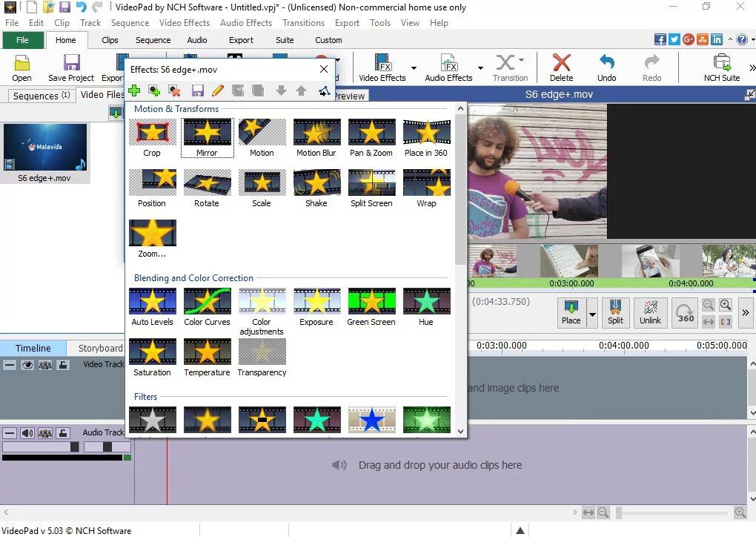Open the Zoom... effect
The image size is (756, 537).
152,239
